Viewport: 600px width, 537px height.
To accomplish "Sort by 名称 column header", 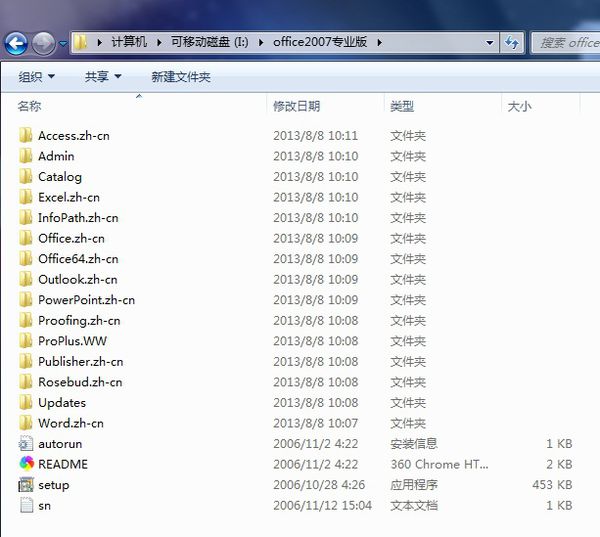I will pos(29,106).
